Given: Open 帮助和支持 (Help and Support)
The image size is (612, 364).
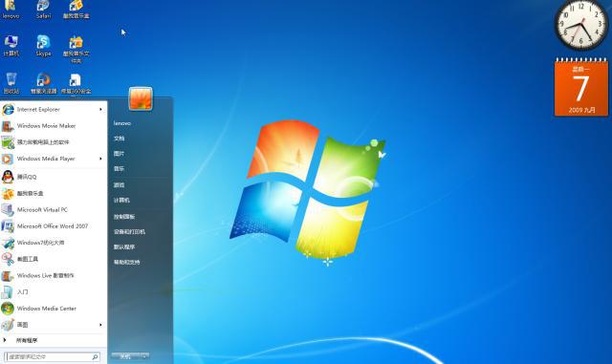Looking at the screenshot, I should [x=126, y=262].
